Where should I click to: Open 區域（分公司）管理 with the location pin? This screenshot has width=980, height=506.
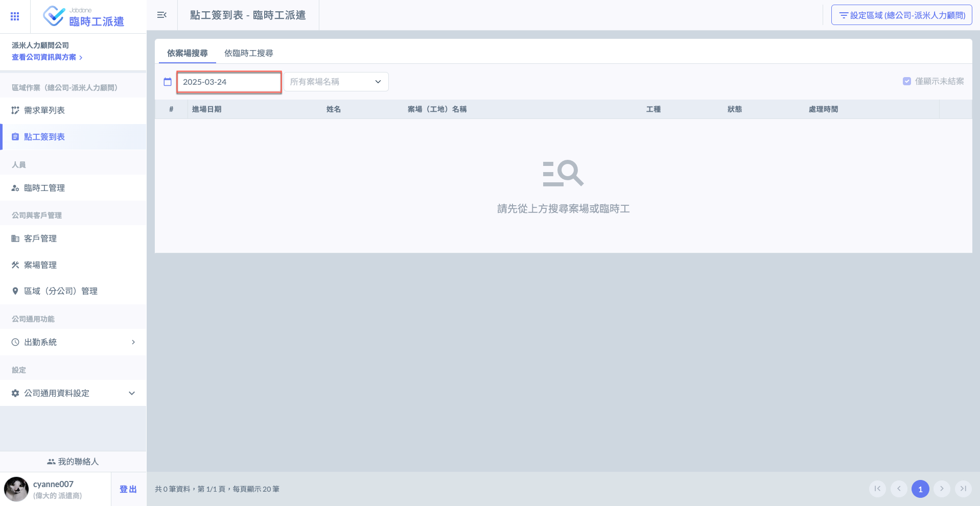tap(73, 291)
